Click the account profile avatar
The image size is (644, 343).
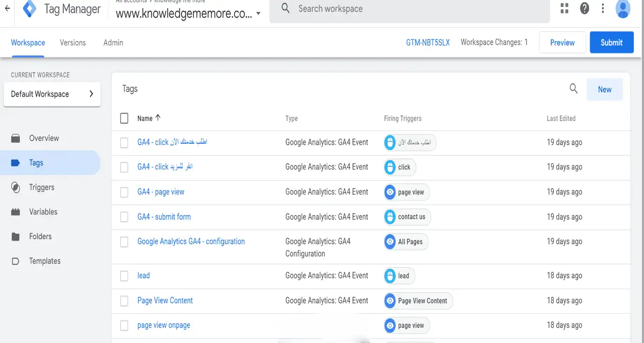[623, 9]
